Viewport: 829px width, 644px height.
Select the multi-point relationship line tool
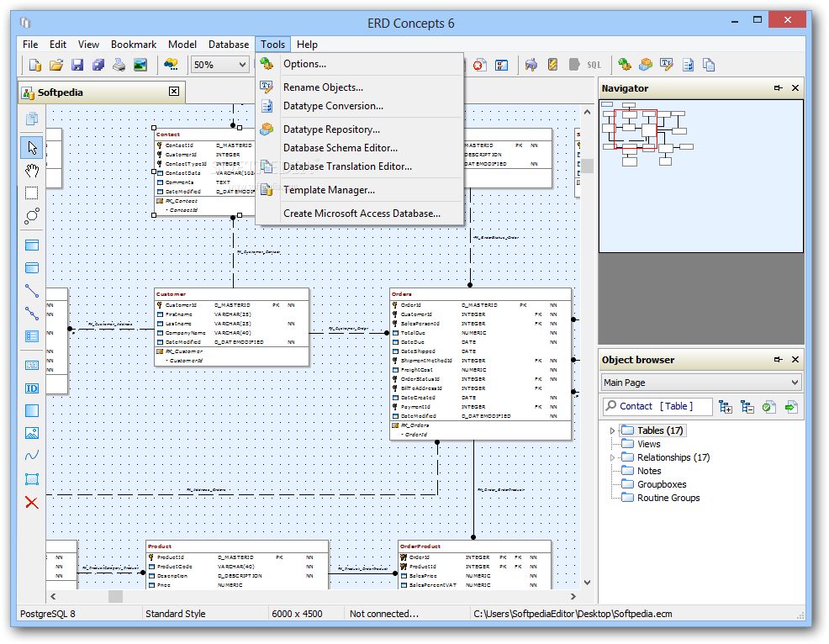click(32, 314)
